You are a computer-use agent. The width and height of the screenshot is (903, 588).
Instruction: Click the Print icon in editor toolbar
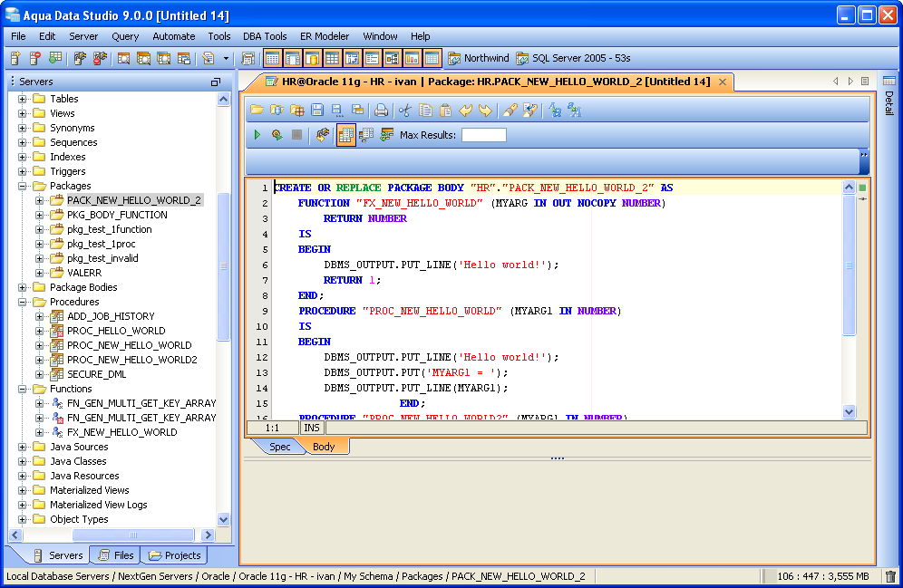[382, 110]
